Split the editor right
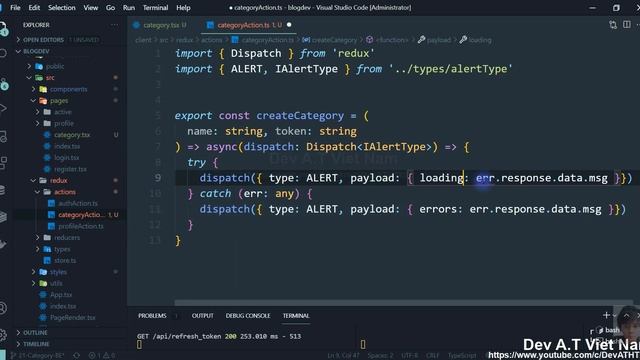The height and width of the screenshot is (360, 640). (x=627, y=24)
